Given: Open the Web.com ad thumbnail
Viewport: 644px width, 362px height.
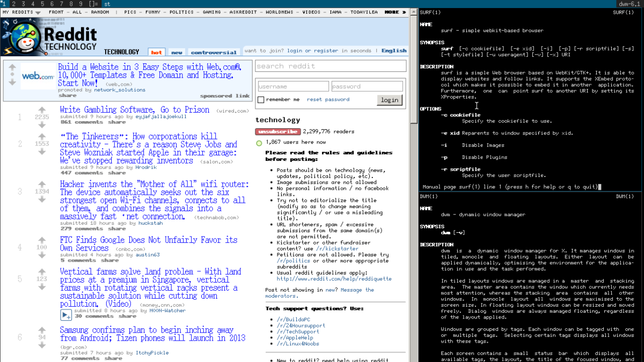Looking at the screenshot, I should pyautogui.click(x=38, y=77).
